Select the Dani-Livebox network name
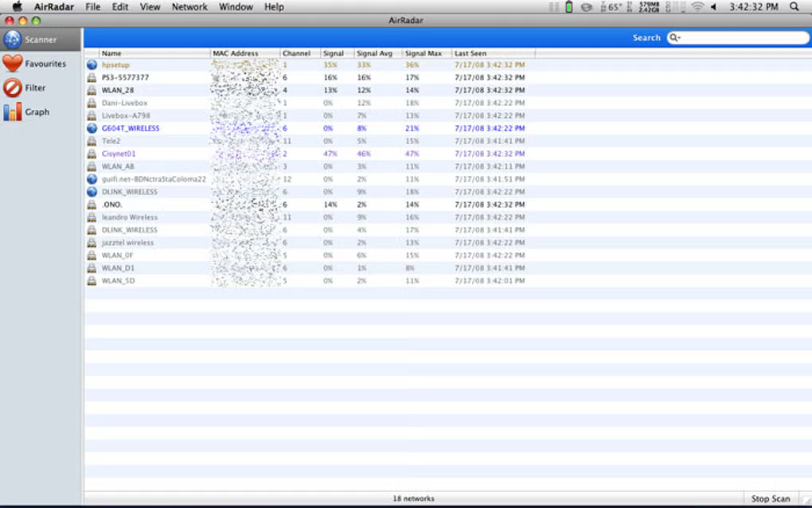 [124, 103]
